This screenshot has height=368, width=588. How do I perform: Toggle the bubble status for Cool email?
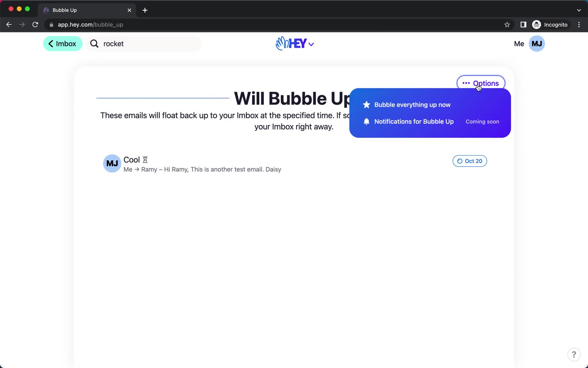[x=469, y=161]
